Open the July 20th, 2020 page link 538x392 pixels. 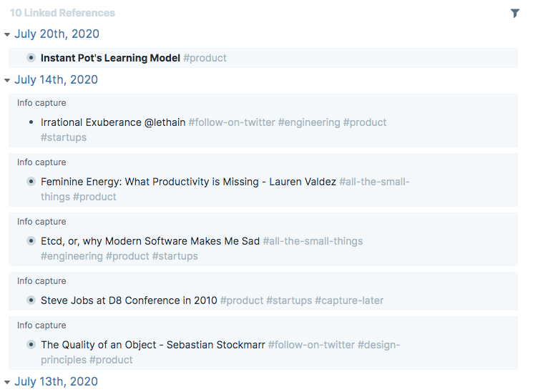pyautogui.click(x=57, y=34)
